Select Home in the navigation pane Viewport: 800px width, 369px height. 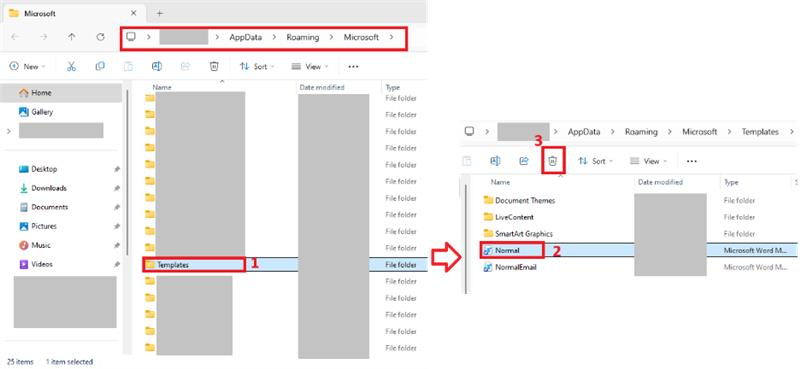pyautogui.click(x=61, y=93)
